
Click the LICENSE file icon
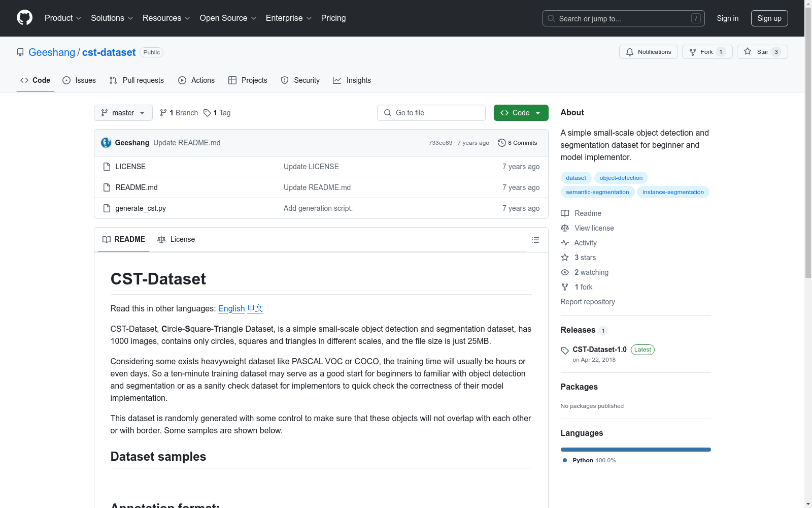(x=107, y=167)
